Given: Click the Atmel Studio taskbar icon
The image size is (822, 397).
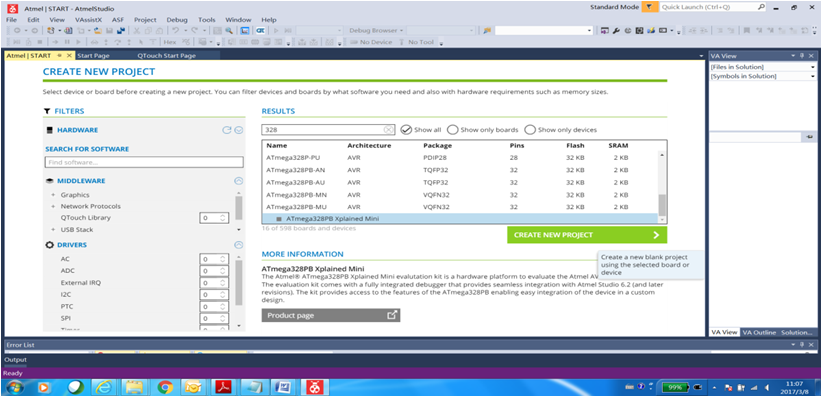Looking at the screenshot, I should (x=314, y=388).
